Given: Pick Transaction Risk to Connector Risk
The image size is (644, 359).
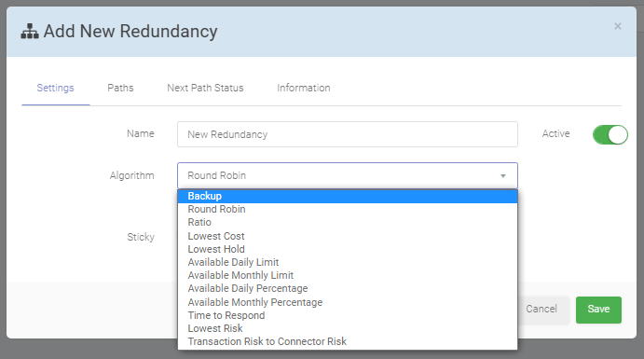Looking at the screenshot, I should (x=348, y=341).
